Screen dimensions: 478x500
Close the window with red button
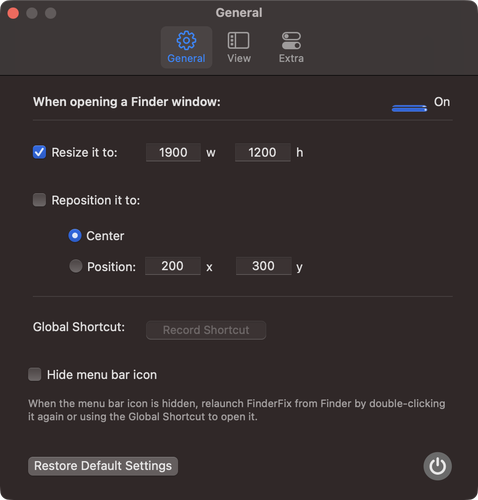(13, 13)
